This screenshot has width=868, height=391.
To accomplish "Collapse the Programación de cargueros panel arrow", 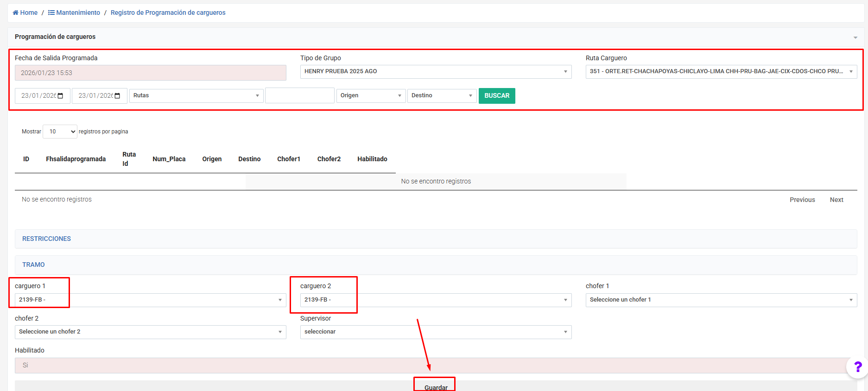I will [x=855, y=38].
